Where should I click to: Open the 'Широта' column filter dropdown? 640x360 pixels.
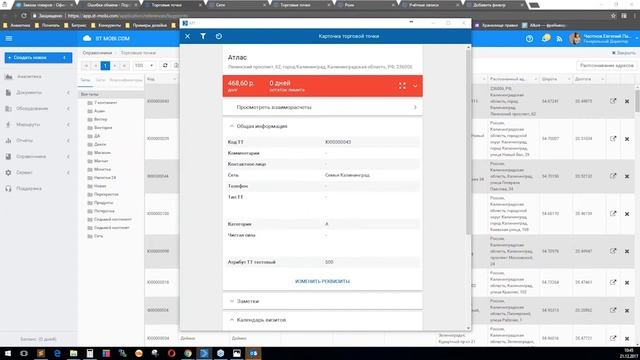[x=569, y=79]
